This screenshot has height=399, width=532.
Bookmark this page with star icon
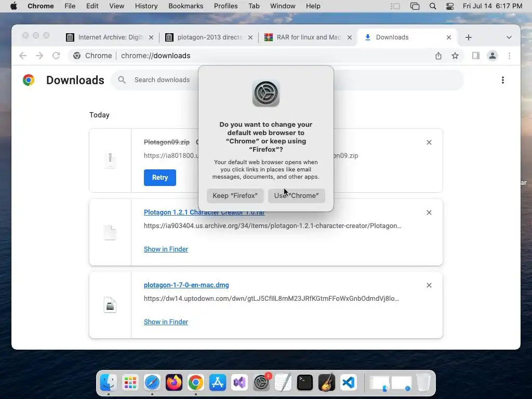pos(455,56)
